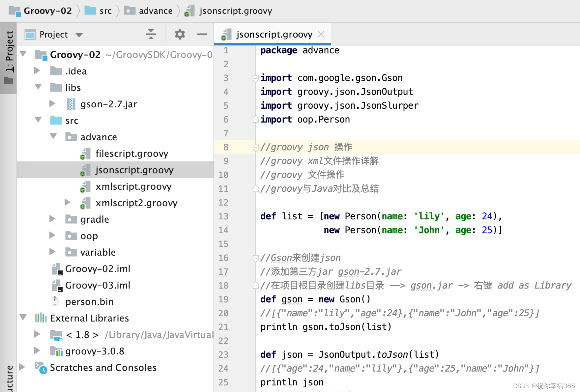Viewport: 580px width, 392px height.
Task: Open the Project view selector dropdown
Action: point(79,34)
